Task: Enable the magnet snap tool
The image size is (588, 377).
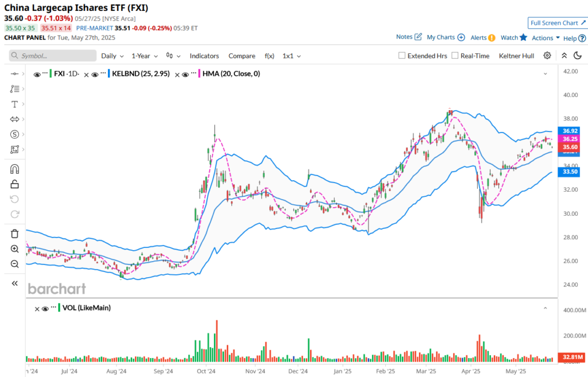Action: click(15, 169)
